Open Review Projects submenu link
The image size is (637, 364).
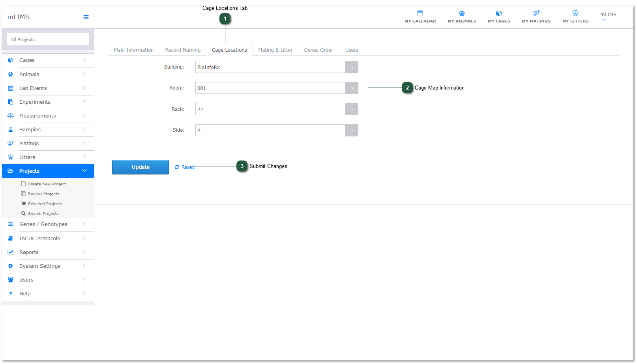(43, 194)
